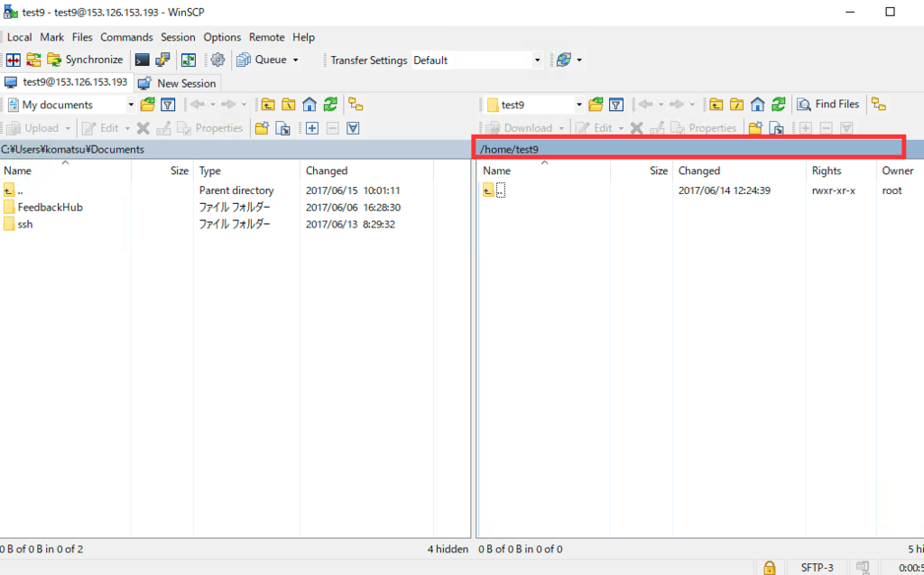Expand the My documents drive dropdown
Viewport: 924px width, 575px height.
click(130, 105)
